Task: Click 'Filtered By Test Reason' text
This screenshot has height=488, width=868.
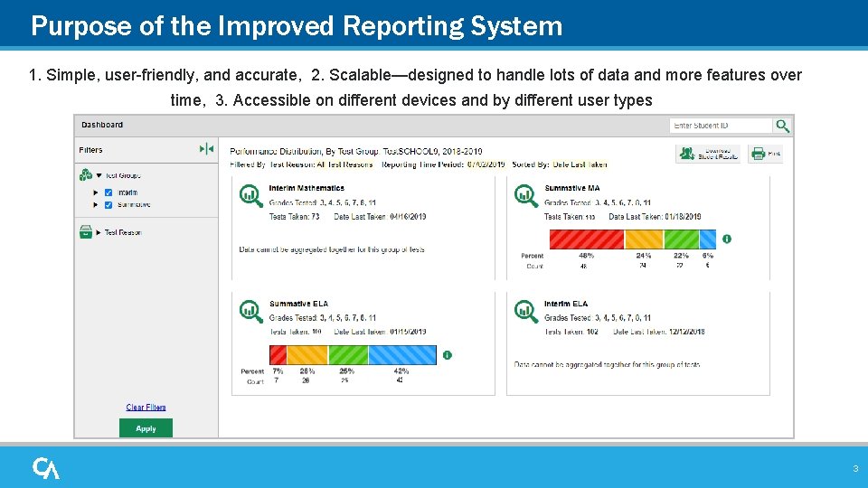Action: click(x=301, y=164)
